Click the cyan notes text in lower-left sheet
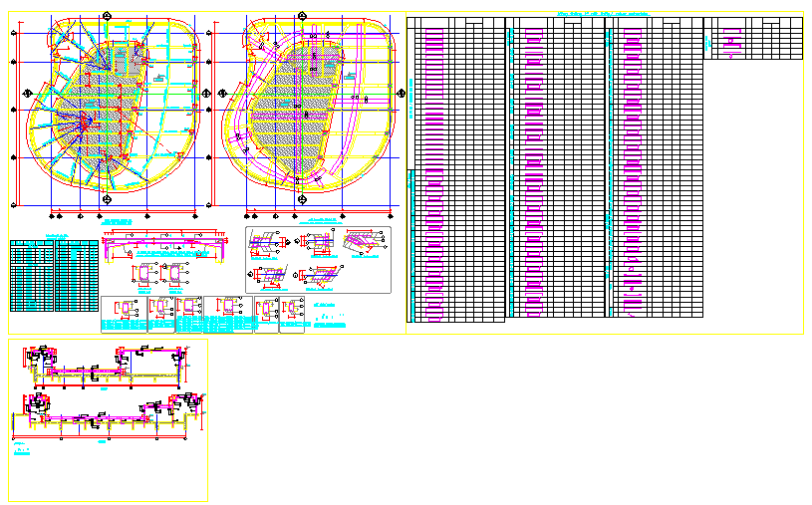Viewport: 812px width, 505px height. [x=22, y=451]
